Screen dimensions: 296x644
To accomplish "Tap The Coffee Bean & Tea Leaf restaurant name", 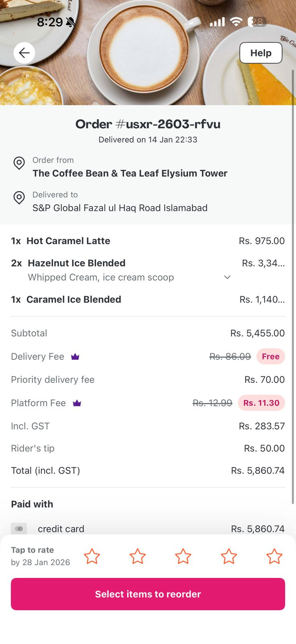I will 130,173.
